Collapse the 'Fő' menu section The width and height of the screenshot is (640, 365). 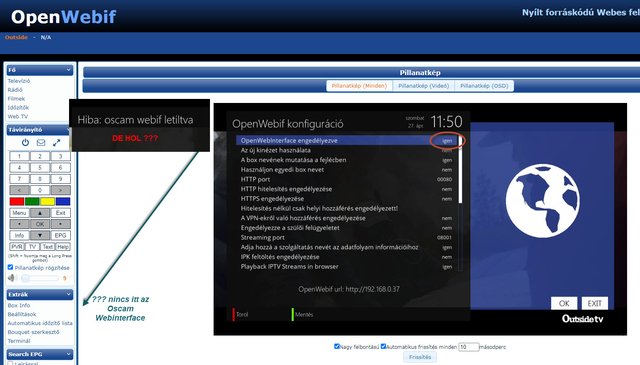point(69,70)
